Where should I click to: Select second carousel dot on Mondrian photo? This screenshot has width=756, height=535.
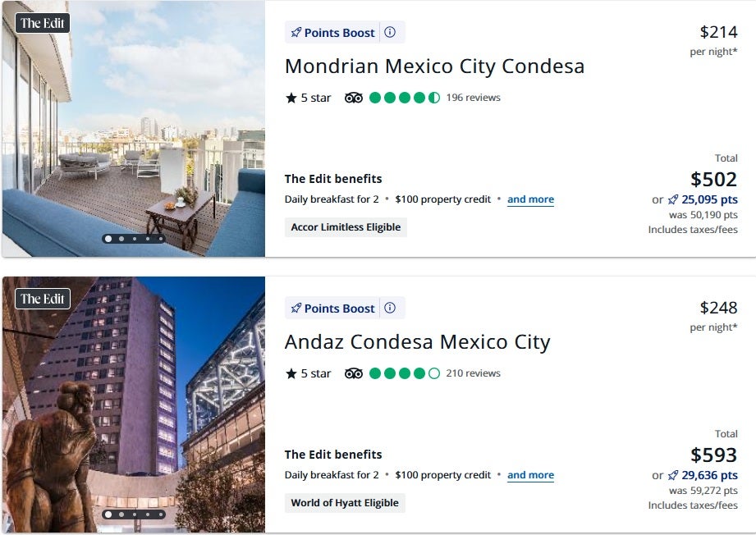point(121,239)
